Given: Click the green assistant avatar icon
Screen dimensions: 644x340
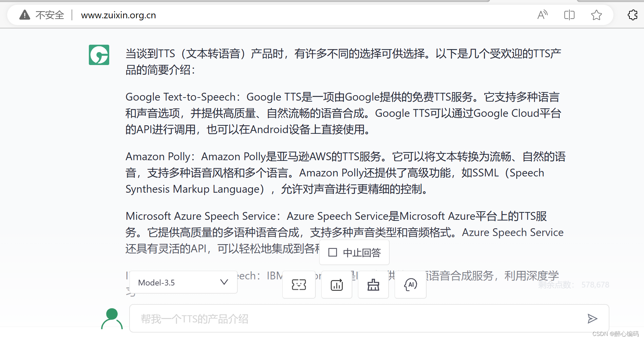Looking at the screenshot, I should coord(99,55).
